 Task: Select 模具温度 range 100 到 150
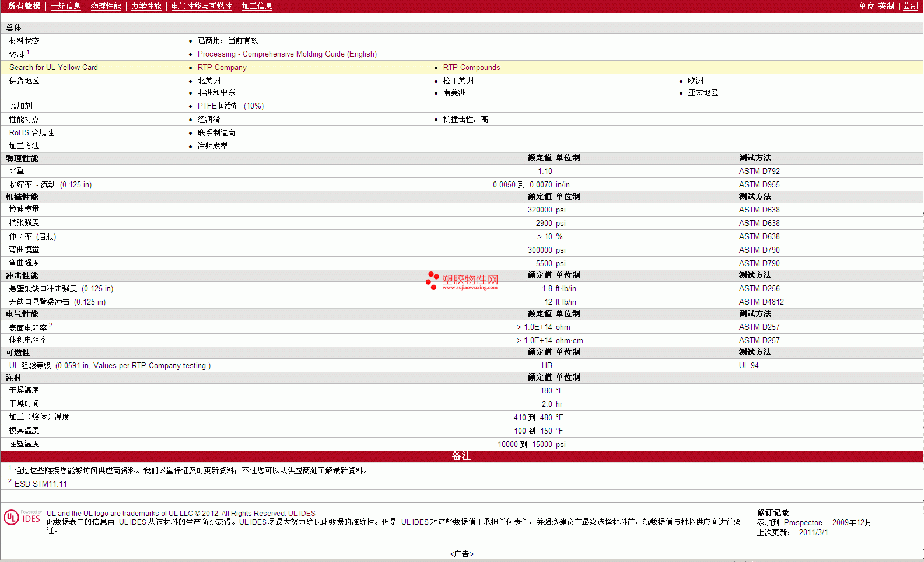pyautogui.click(x=533, y=431)
